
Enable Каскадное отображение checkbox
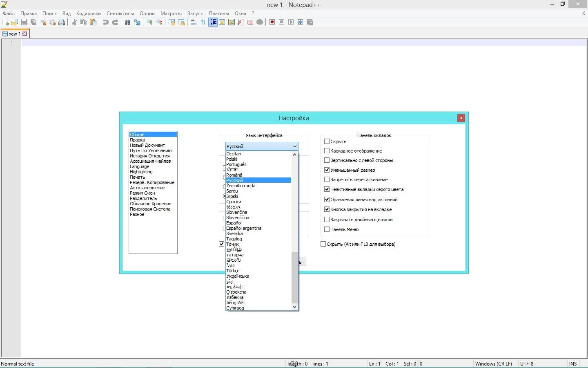pos(327,150)
